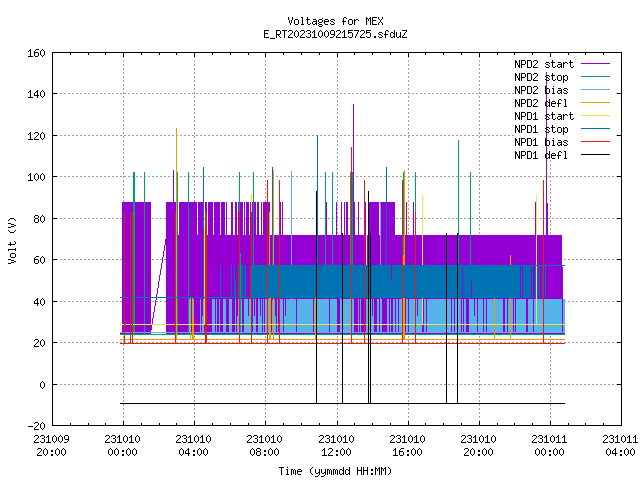The height and width of the screenshot is (480, 640).
Task: Click the yellow NPD1 start legend line
Action: [x=595, y=116]
